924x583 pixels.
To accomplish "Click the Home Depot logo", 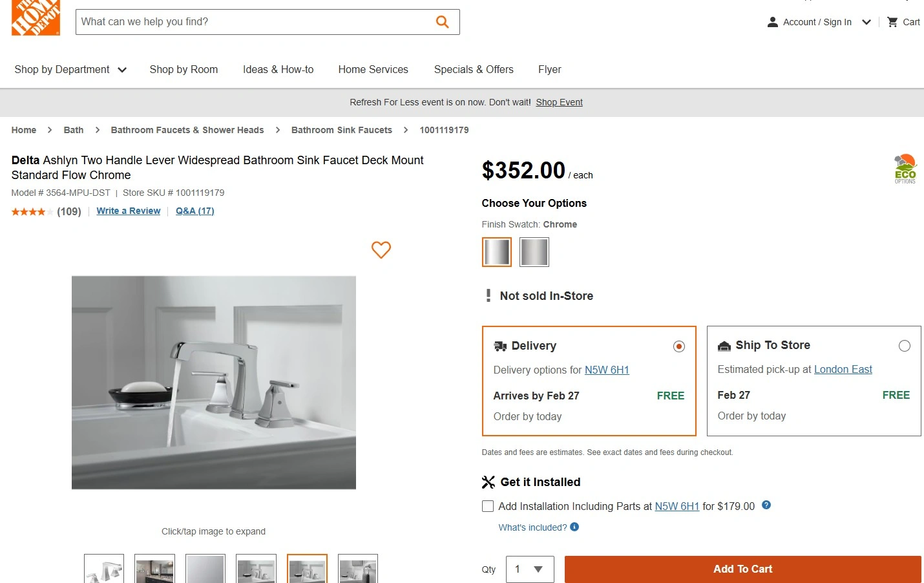I will (36, 17).
